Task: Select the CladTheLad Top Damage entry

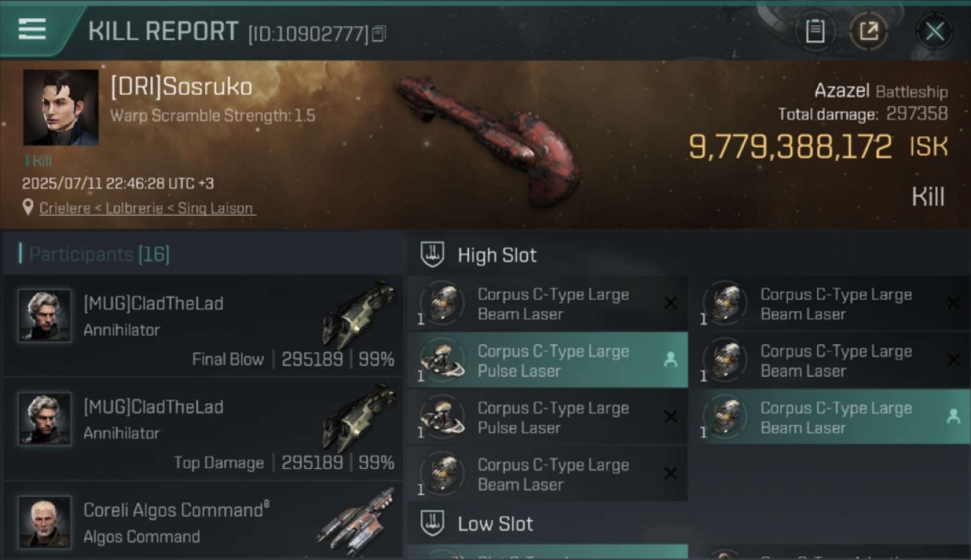Action: [203, 429]
